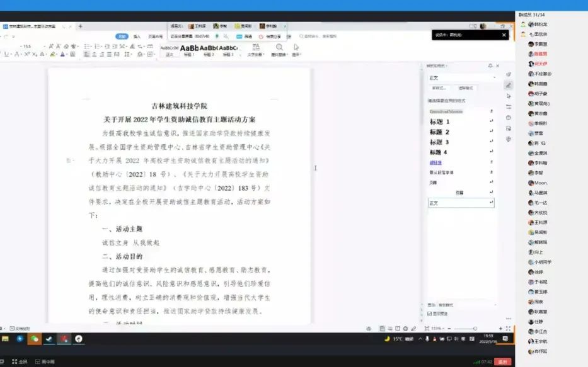This screenshot has height=367, width=588.
Task: Click the Select cursor tool in ribbon
Action: coord(296,48)
